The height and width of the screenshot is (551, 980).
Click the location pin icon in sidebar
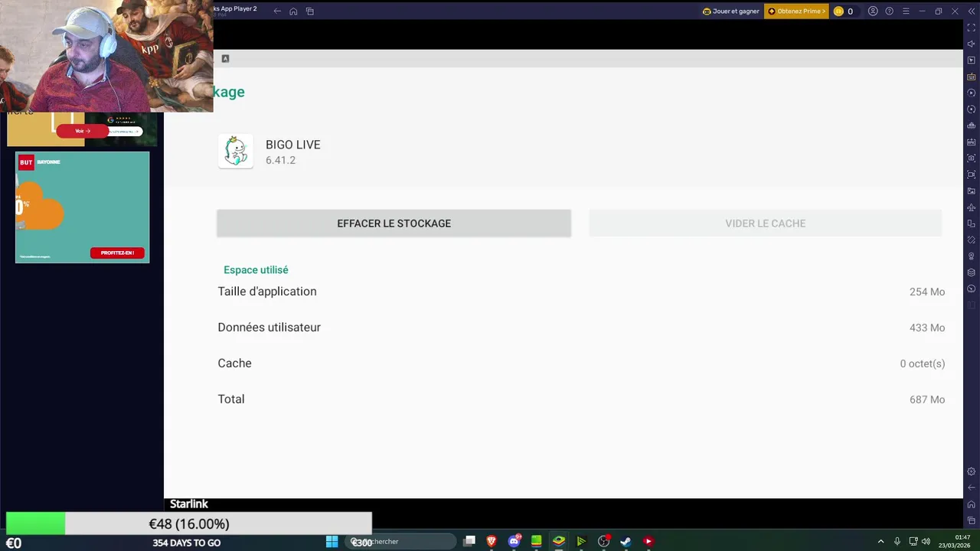click(x=972, y=256)
